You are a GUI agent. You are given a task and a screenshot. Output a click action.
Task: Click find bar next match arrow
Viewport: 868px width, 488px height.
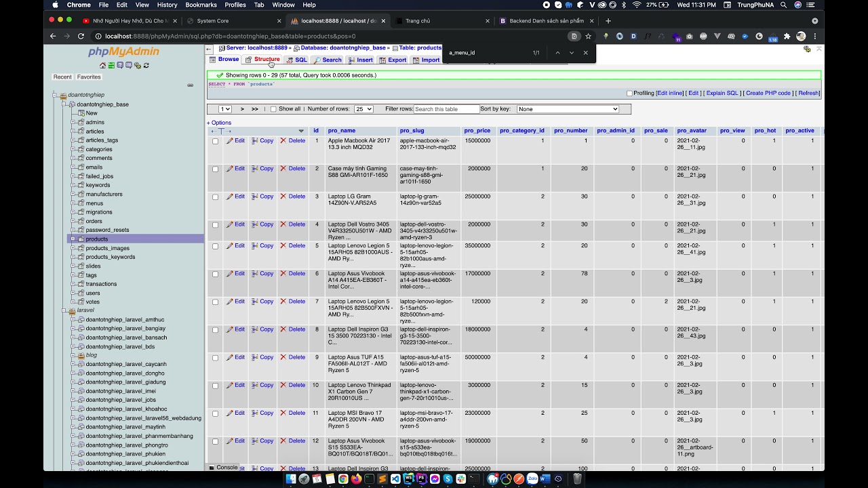pos(572,53)
